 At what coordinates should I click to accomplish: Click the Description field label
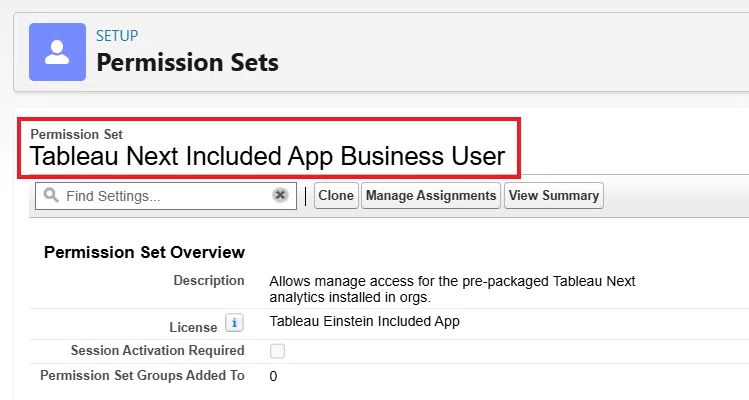pyautogui.click(x=209, y=281)
